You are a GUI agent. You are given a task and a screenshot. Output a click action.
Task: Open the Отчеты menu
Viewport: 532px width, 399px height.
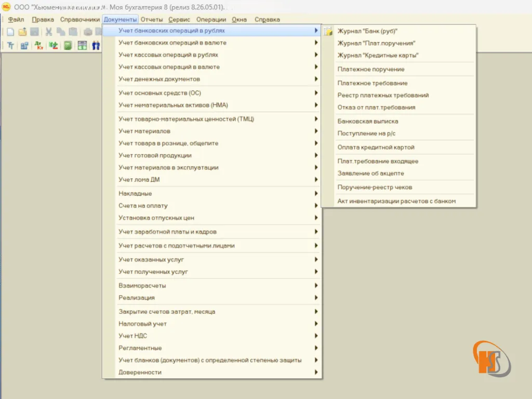152,19
